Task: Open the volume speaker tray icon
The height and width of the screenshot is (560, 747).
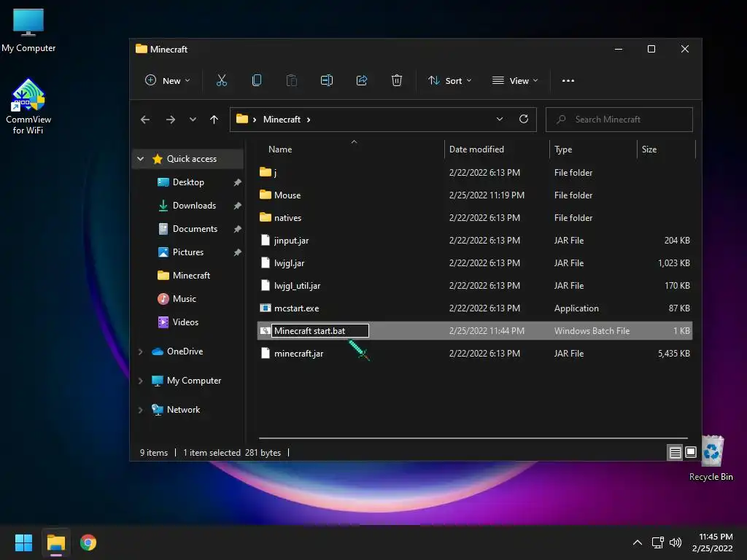Action: point(676,542)
